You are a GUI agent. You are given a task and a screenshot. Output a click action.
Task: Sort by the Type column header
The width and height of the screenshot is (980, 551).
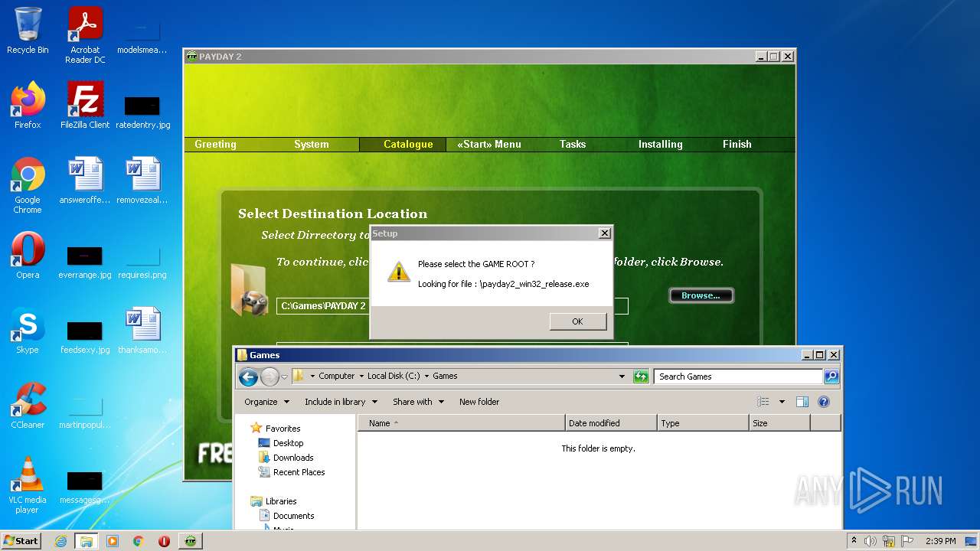pos(703,423)
